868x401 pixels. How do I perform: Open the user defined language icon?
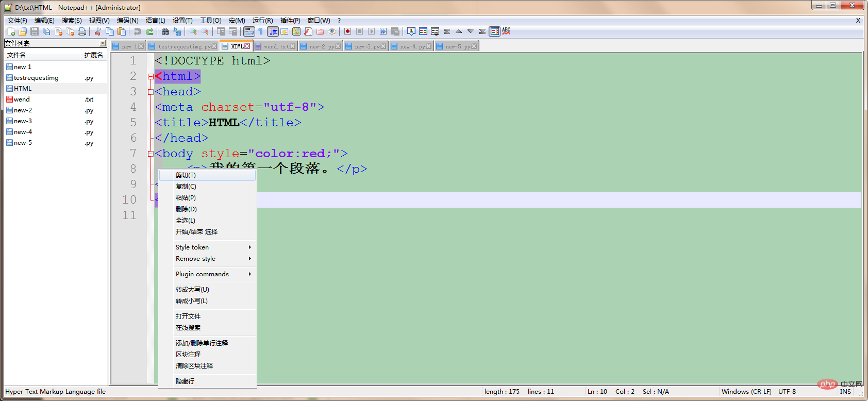(285, 31)
